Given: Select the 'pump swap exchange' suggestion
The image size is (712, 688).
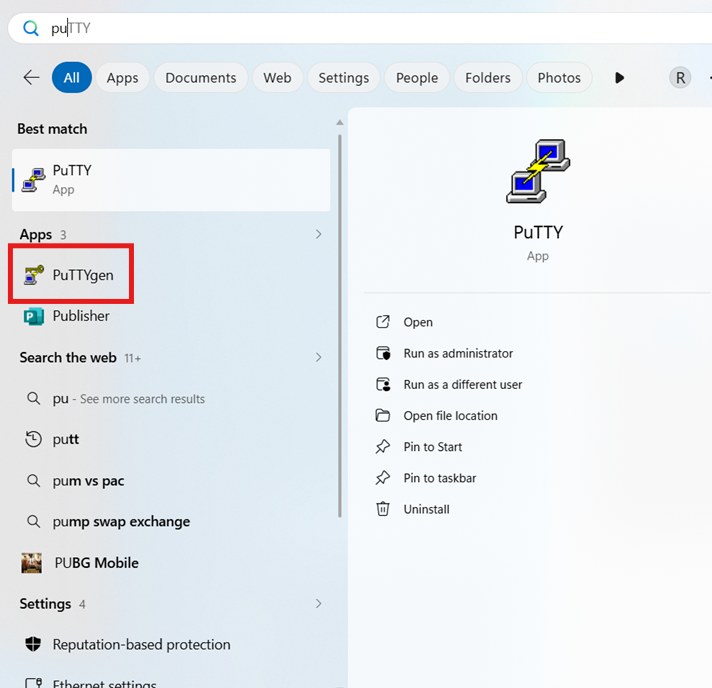Looking at the screenshot, I should (171, 521).
